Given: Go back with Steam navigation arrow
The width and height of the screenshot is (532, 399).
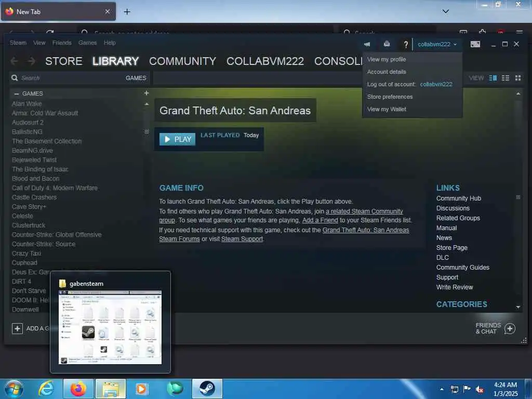Looking at the screenshot, I should click(x=14, y=61).
